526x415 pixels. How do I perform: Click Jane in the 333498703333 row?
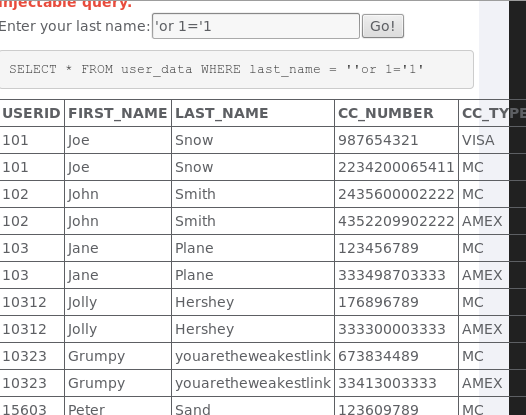pyautogui.click(x=83, y=276)
